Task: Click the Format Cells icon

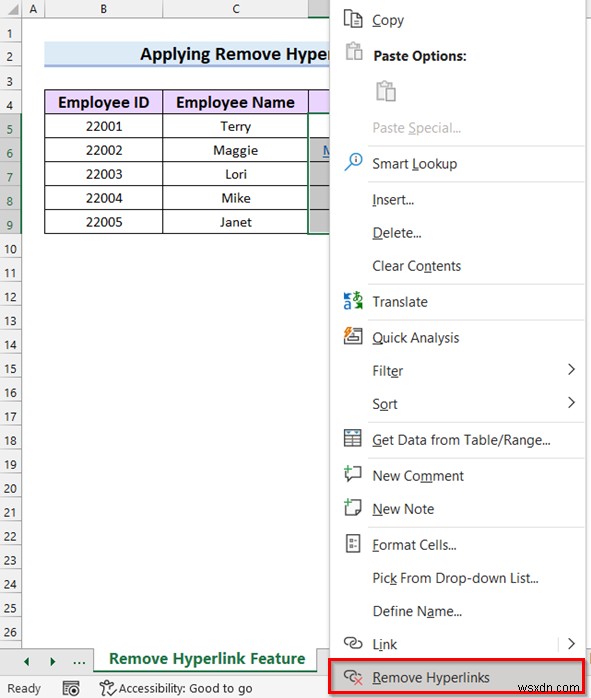Action: 353,543
